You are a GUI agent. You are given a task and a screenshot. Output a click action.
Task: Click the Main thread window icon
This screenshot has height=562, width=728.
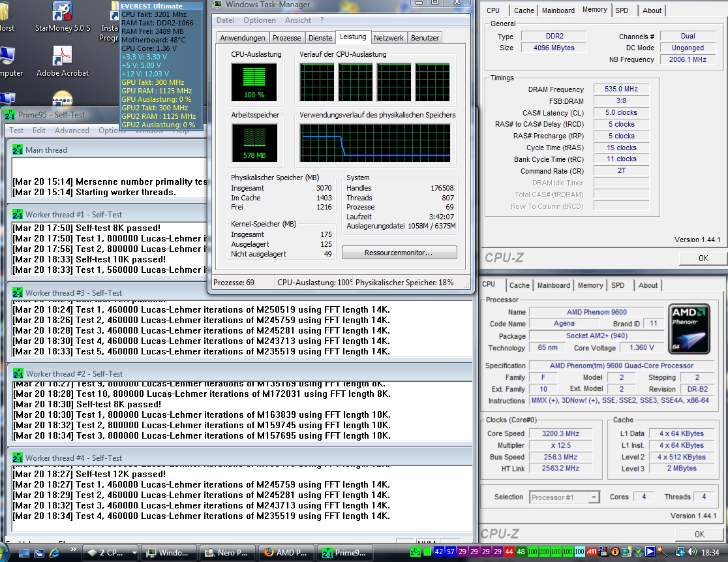18,149
